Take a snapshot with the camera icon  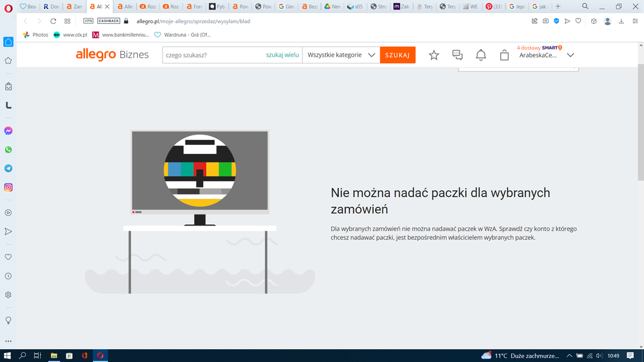pos(545,21)
